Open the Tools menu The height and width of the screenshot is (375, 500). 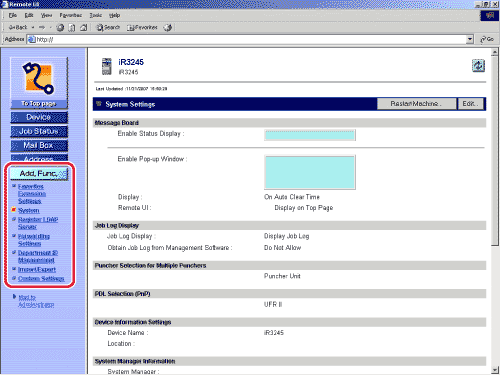(x=96, y=15)
